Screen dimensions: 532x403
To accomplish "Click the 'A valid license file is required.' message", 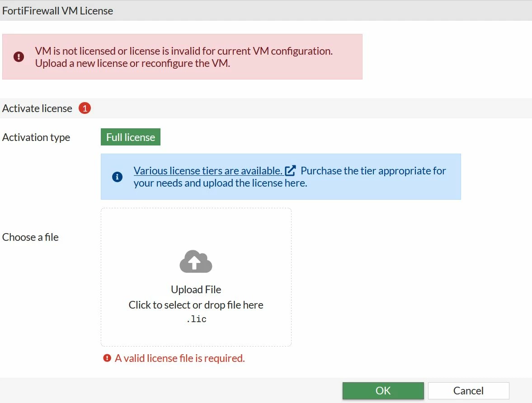I will [180, 358].
